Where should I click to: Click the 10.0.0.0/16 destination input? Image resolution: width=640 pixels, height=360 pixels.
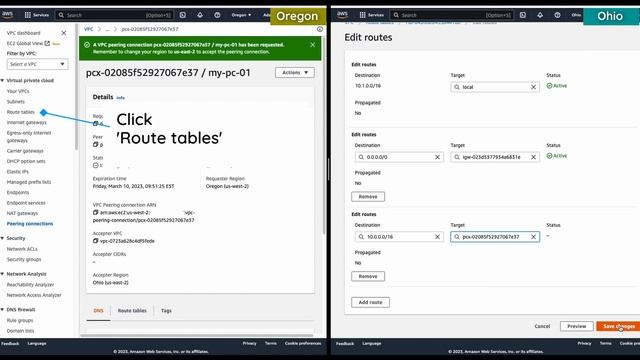(x=399, y=237)
